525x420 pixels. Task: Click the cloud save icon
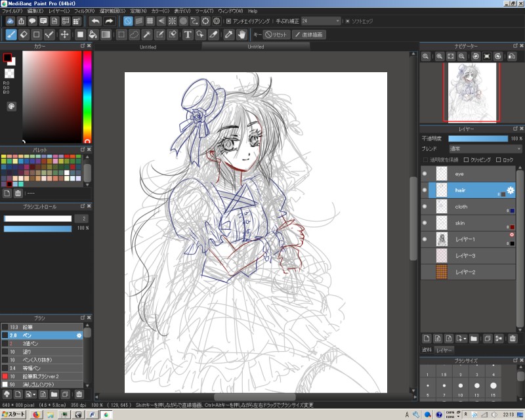pos(10,21)
